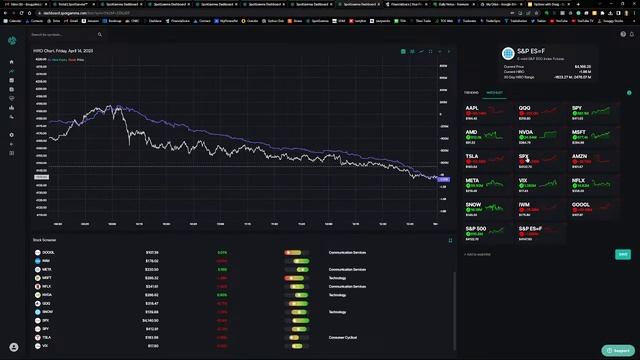
Task: Select the AMZN watchlist card
Action: [x=593, y=161]
